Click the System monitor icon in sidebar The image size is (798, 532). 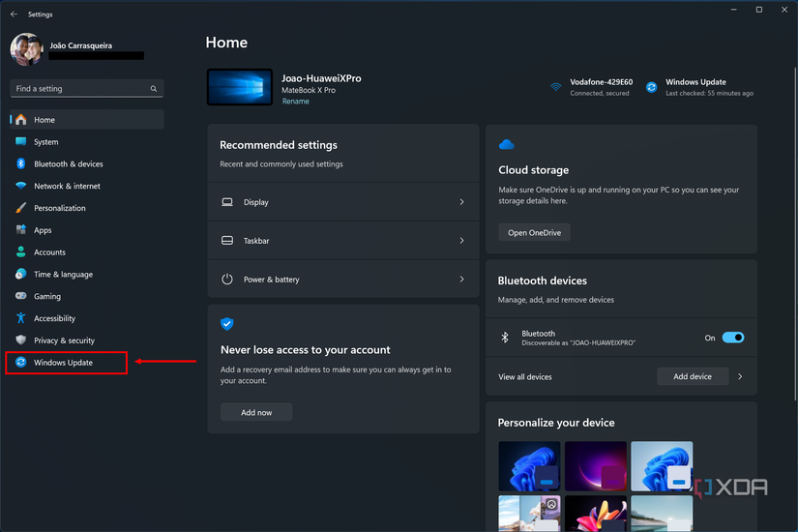pos(21,141)
